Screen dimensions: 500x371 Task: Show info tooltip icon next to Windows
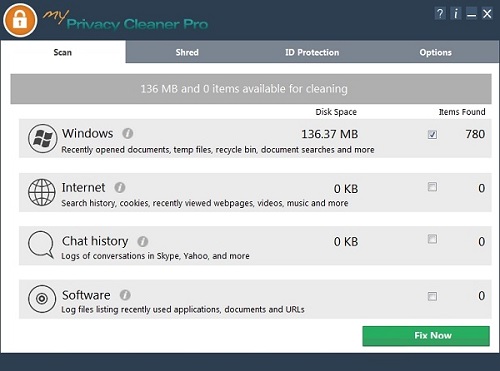point(128,134)
